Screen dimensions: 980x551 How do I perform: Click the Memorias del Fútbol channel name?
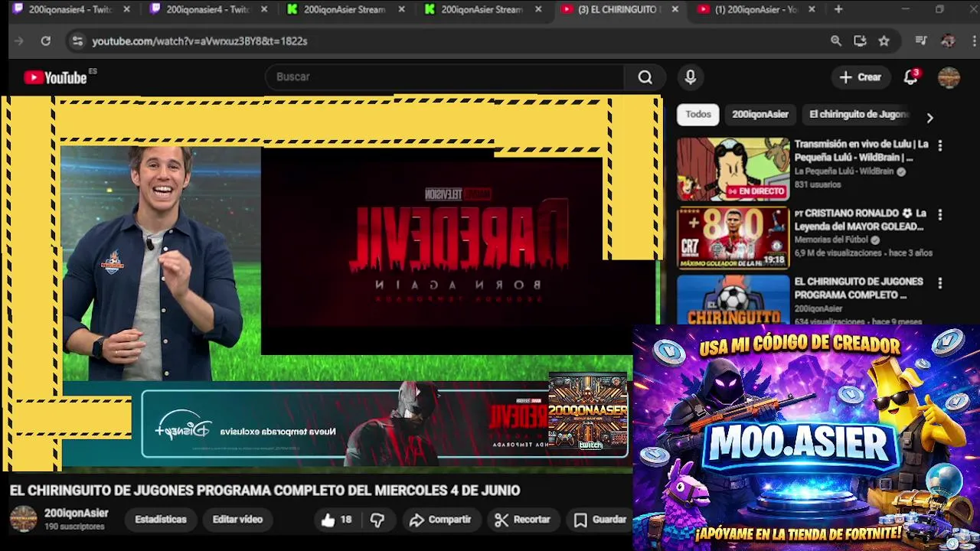831,240
